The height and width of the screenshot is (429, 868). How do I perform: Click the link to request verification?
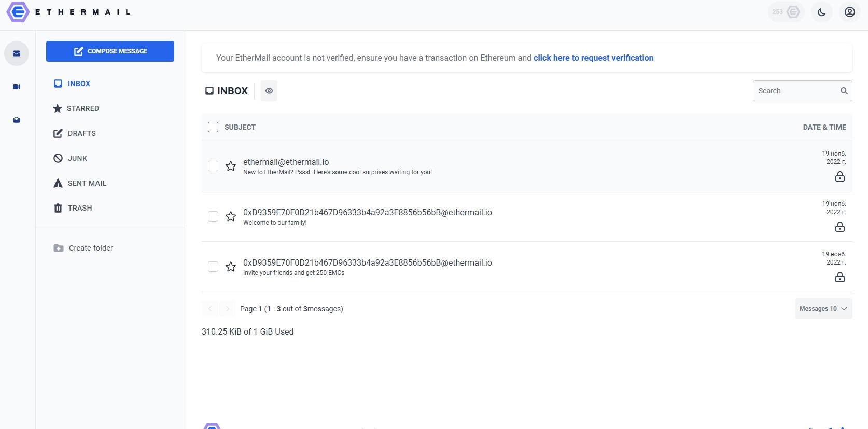click(x=593, y=58)
